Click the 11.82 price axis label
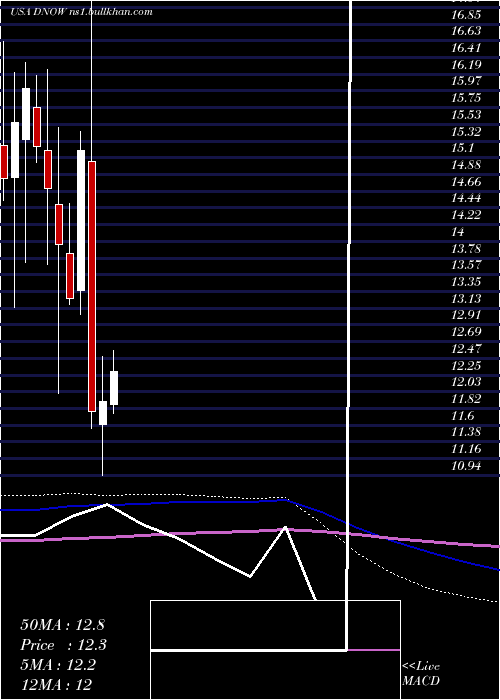The image size is (500, 700). coord(466,399)
